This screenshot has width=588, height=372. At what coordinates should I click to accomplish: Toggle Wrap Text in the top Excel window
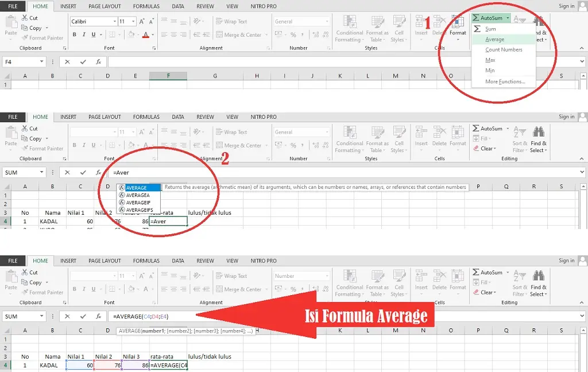[232, 21]
